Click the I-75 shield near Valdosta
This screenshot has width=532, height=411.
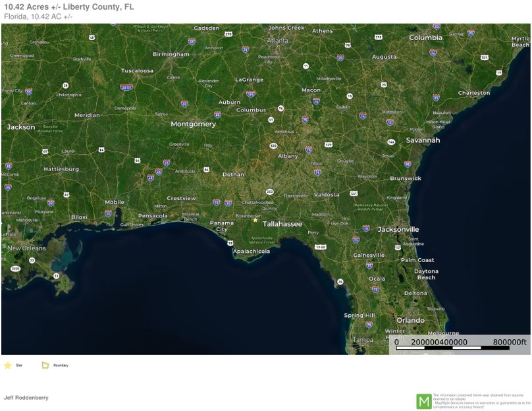[317, 171]
